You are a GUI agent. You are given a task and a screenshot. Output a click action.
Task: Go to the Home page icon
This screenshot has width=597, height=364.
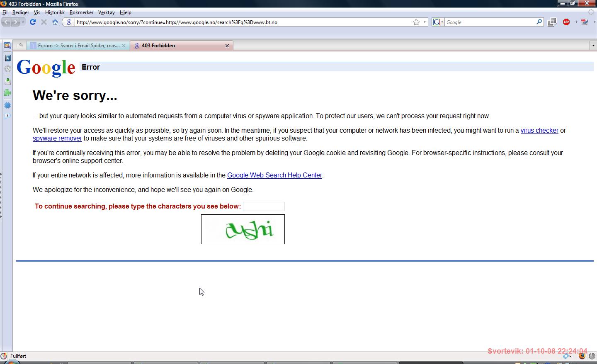coord(55,22)
